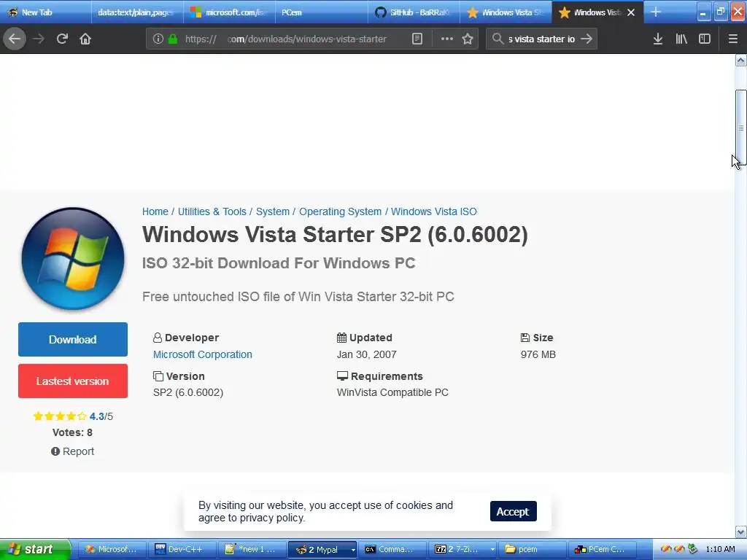Switch to the microsoft.com tab
This screenshot has height=560, width=747.
(x=229, y=12)
